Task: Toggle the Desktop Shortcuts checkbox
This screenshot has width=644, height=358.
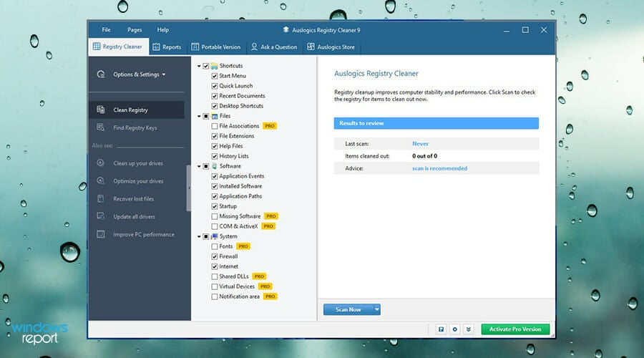Action: coord(215,106)
